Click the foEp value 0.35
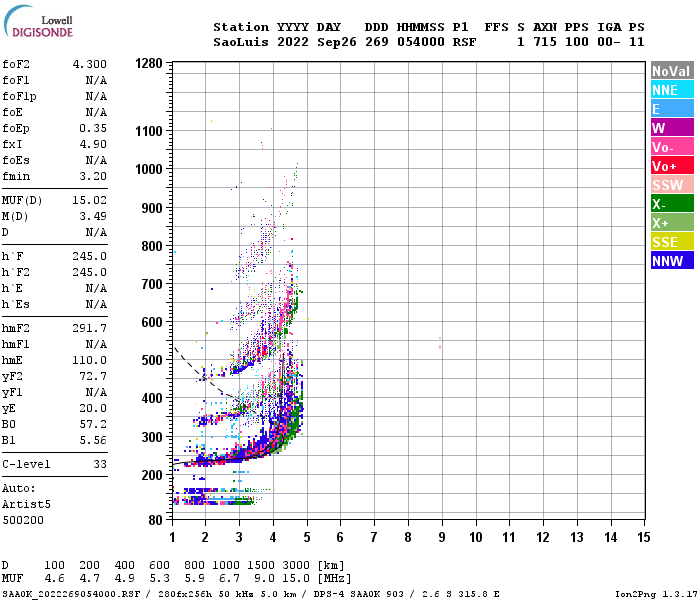Image resolution: width=700 pixels, height=600 pixels. (93, 129)
